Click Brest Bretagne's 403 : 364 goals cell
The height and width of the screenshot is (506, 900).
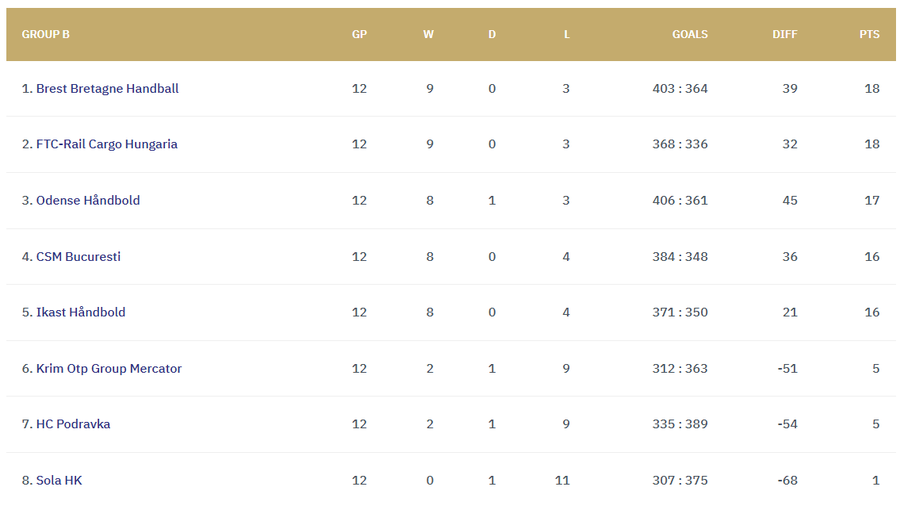coord(680,89)
